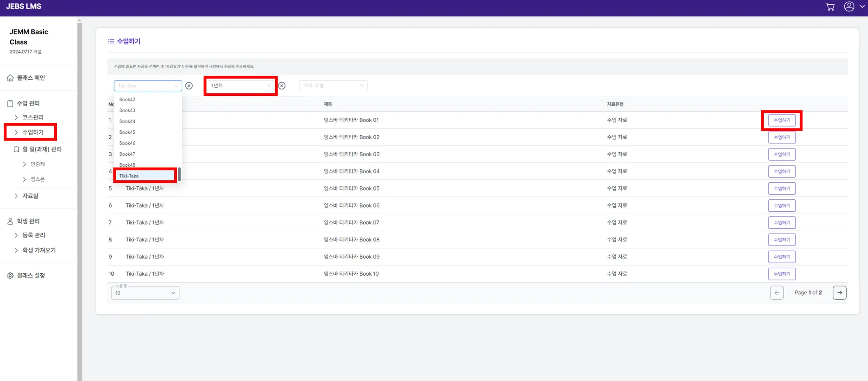Go to the next page arrow

pyautogui.click(x=839, y=293)
